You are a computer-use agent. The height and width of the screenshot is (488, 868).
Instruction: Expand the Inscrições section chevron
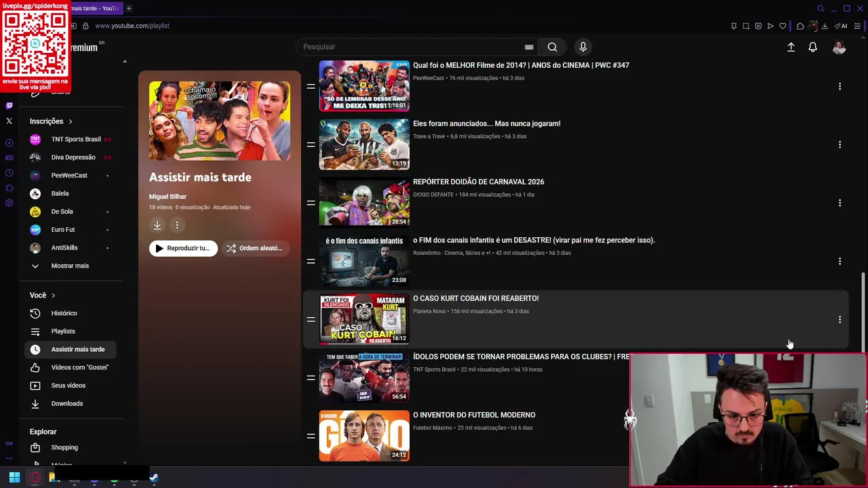pyautogui.click(x=70, y=121)
